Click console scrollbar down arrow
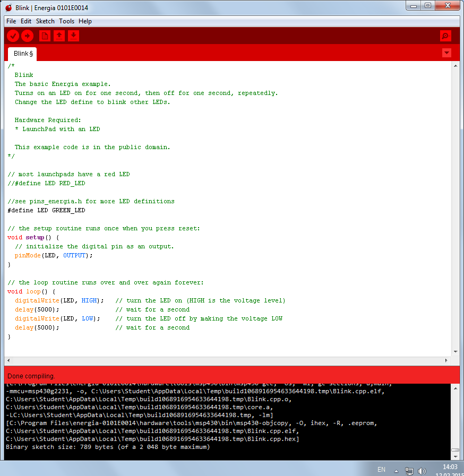Image resolution: width=464 pixels, height=476 pixels. [456, 456]
